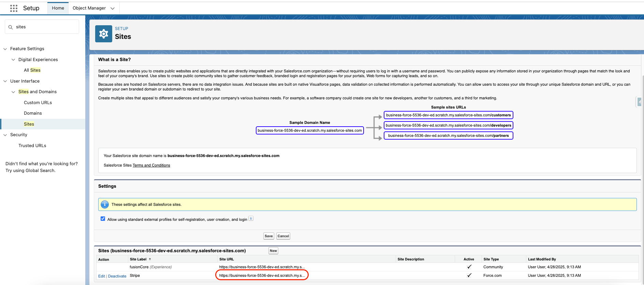Viewport: 644px width, 285px height.
Task: Click the bold site domain name text
Action: tap(223, 156)
